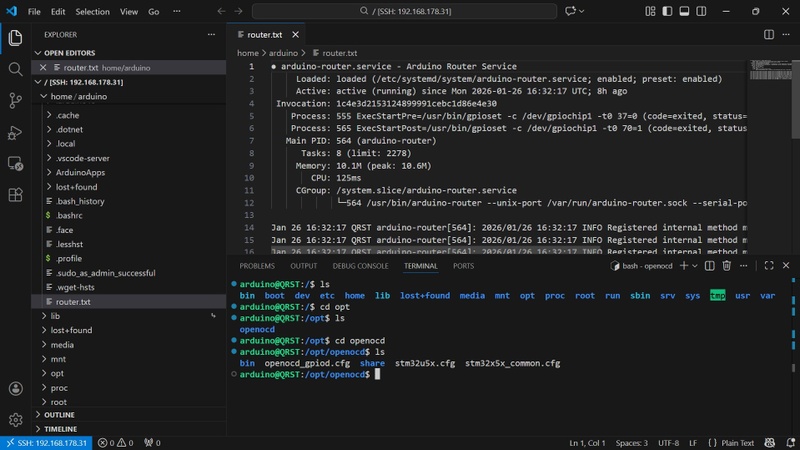Open the .bashrc file in explorer
Screen dimensions: 800x450
[x=69, y=215]
